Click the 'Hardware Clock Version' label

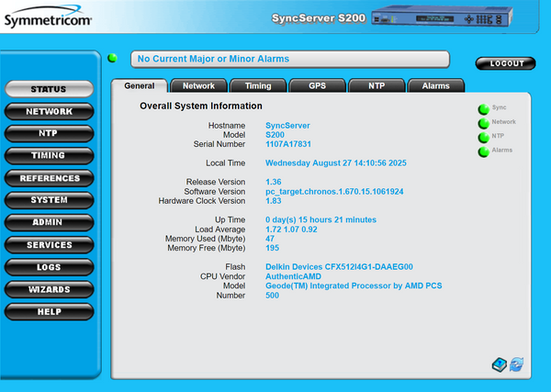[202, 201]
